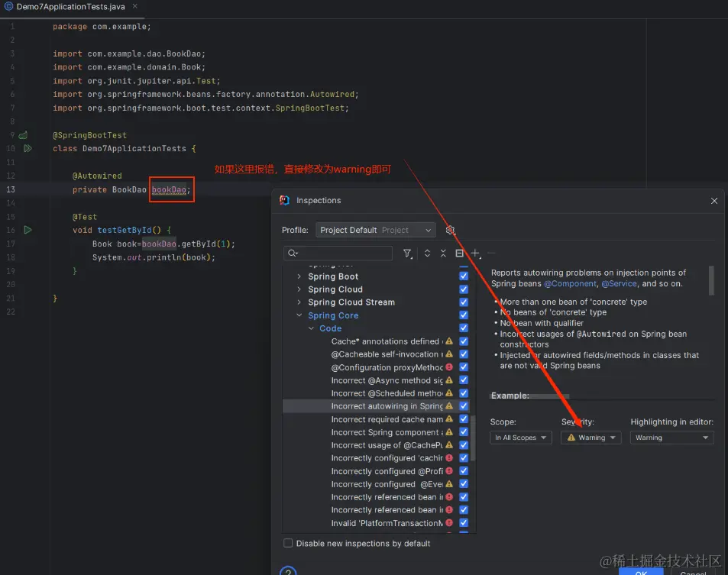Viewport: 728px width, 575px height.
Task: Collapse all inspection tree nodes
Action: pos(443,254)
